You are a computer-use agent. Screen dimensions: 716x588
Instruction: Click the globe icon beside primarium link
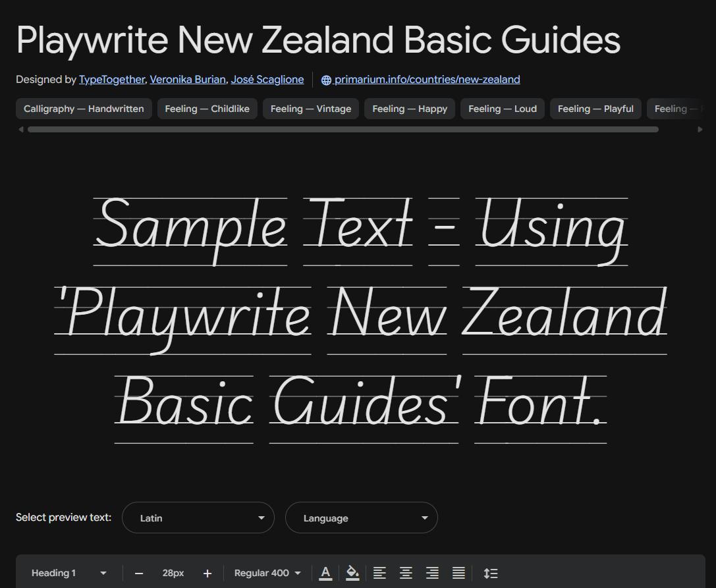[326, 80]
